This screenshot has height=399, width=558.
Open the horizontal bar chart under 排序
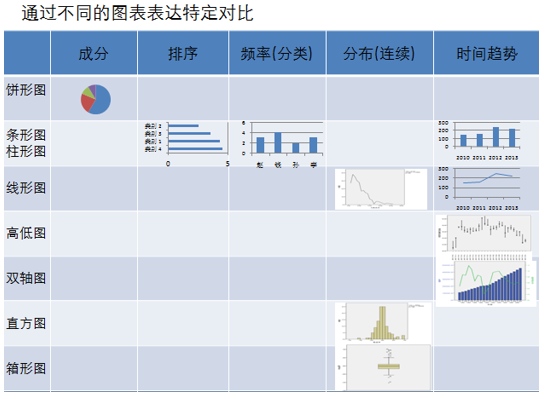[187, 144]
